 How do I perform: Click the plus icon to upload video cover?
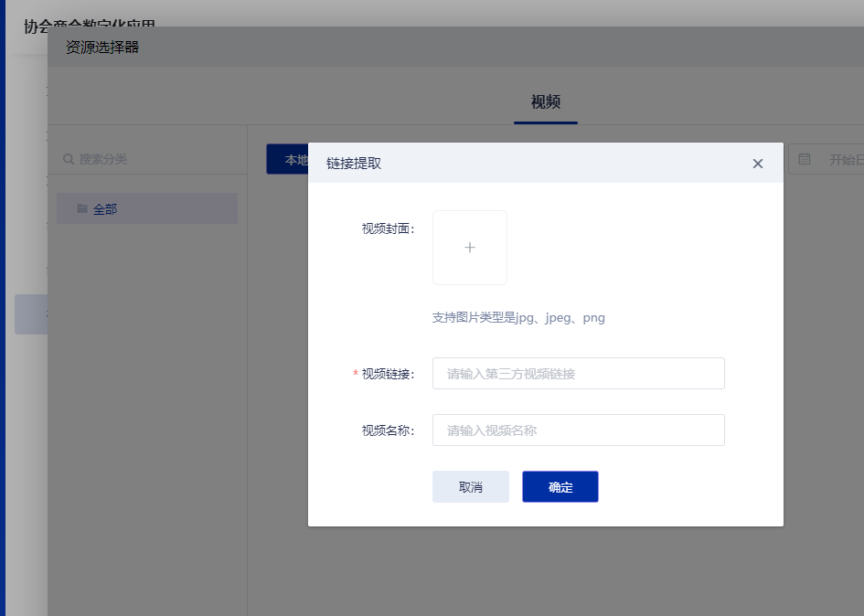pyautogui.click(x=470, y=248)
